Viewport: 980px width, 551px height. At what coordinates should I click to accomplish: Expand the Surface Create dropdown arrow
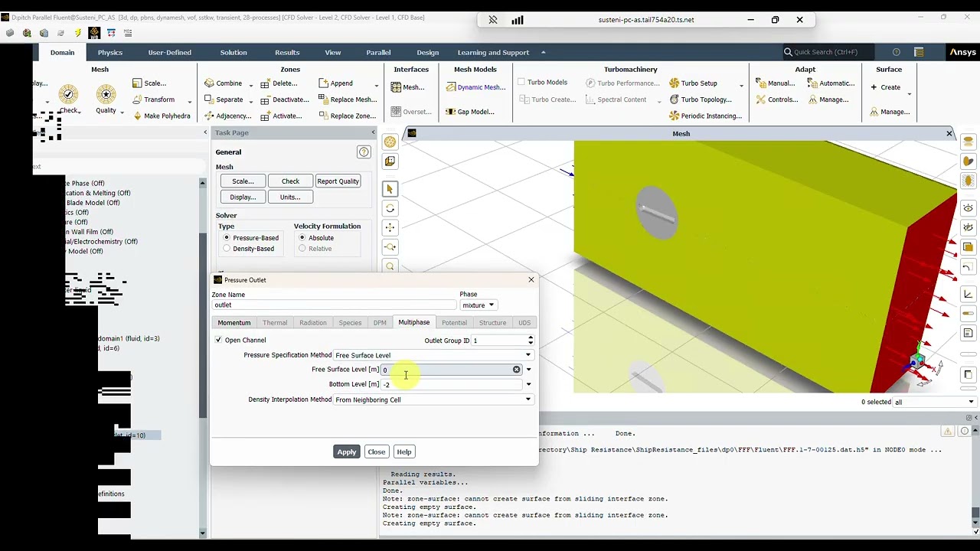910,93
